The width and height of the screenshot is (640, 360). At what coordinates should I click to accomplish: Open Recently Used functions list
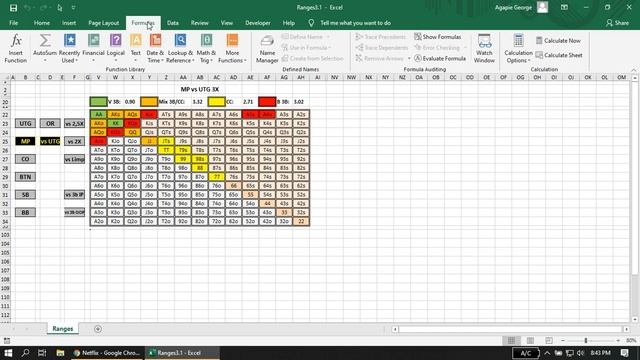coord(69,48)
